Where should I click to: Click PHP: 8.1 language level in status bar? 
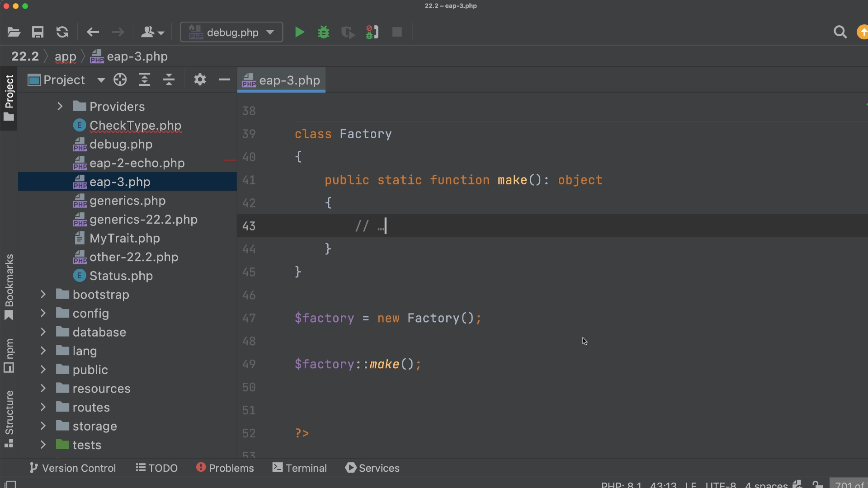621,484
